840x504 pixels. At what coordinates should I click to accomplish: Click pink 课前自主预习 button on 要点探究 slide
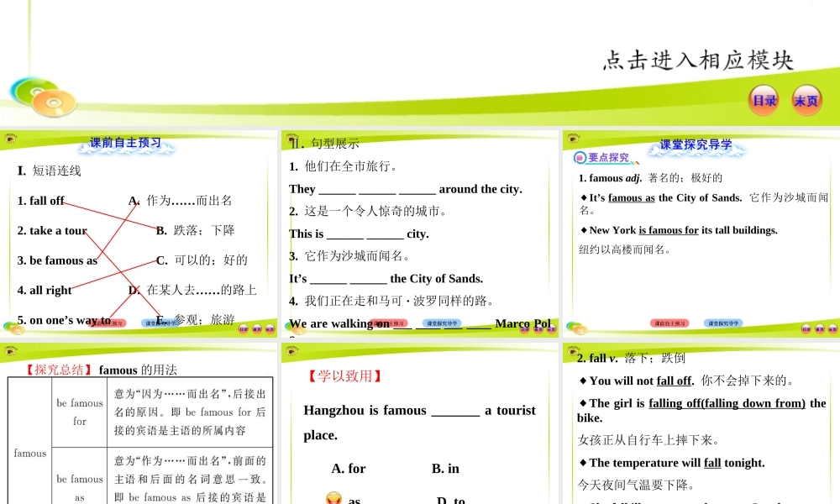point(669,323)
